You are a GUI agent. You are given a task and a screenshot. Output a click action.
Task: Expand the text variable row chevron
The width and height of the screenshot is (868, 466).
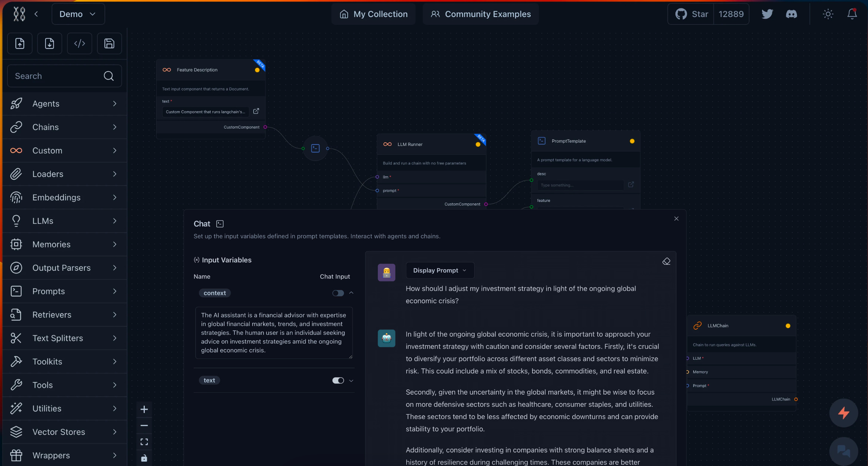(351, 380)
